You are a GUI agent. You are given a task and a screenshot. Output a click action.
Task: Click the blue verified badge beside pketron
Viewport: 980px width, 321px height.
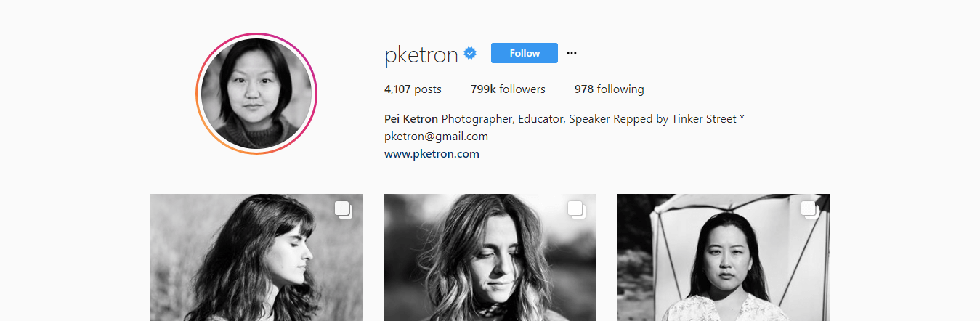pos(470,53)
